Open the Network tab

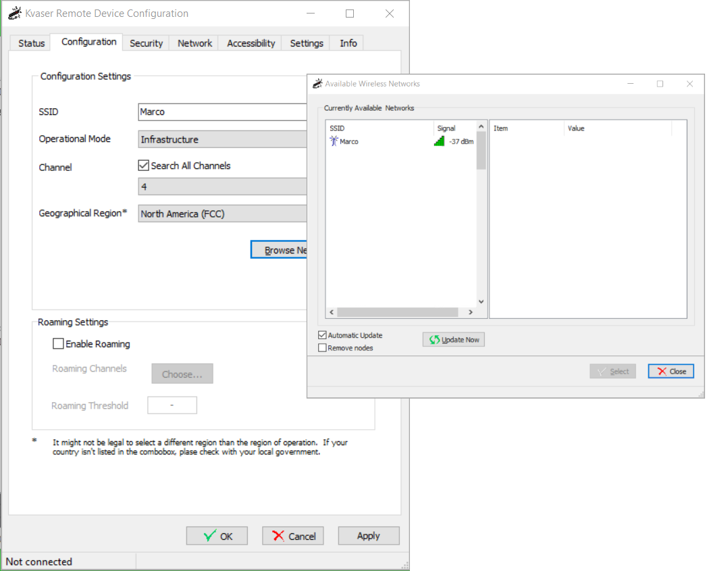coord(194,43)
